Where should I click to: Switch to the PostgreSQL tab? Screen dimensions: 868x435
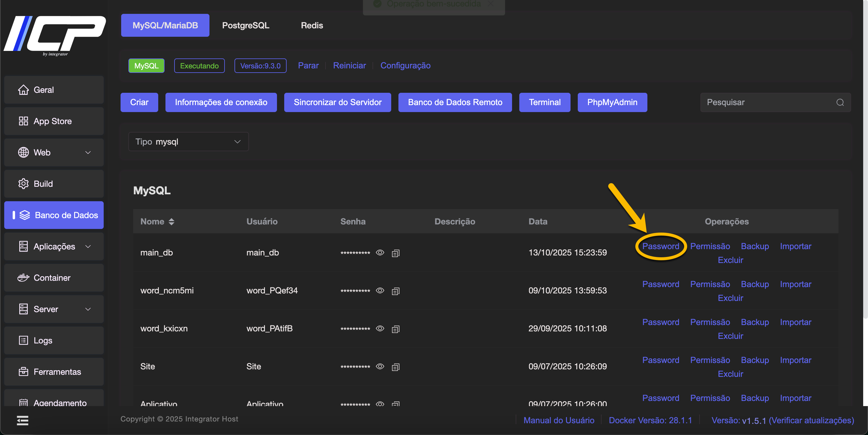[246, 25]
